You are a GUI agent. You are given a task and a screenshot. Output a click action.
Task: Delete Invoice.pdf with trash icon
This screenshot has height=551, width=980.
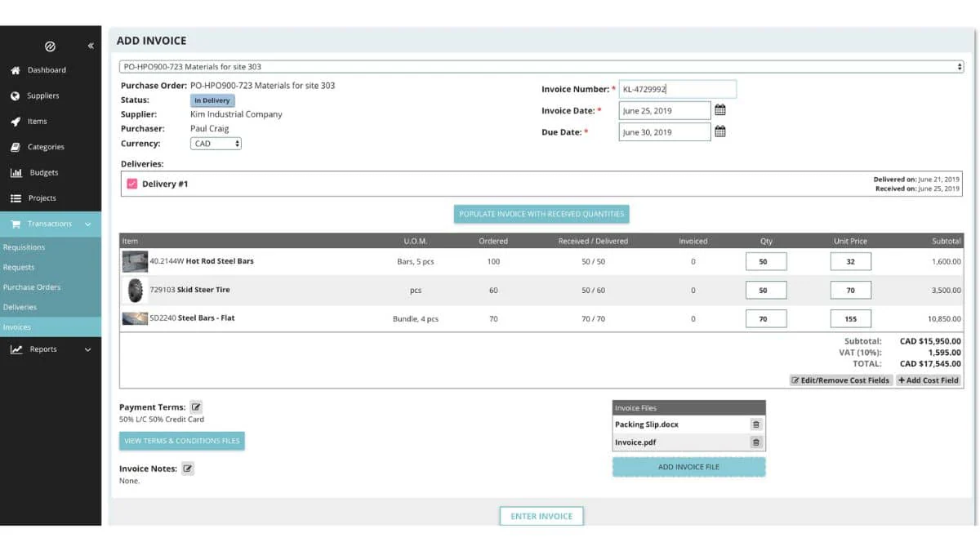(756, 442)
